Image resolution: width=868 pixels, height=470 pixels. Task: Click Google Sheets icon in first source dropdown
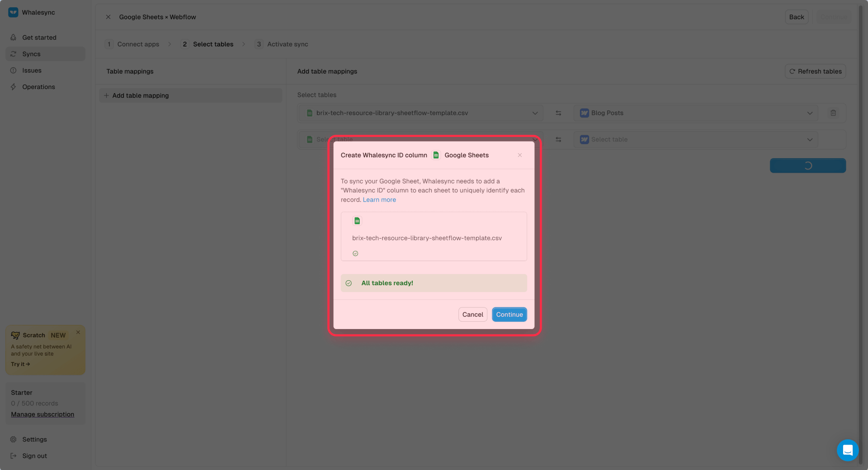pos(310,113)
